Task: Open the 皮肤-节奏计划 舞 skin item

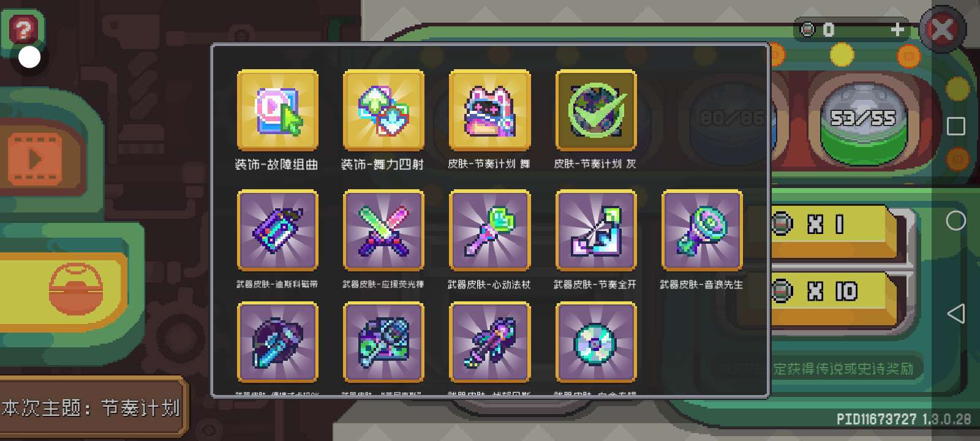Action: (x=489, y=110)
